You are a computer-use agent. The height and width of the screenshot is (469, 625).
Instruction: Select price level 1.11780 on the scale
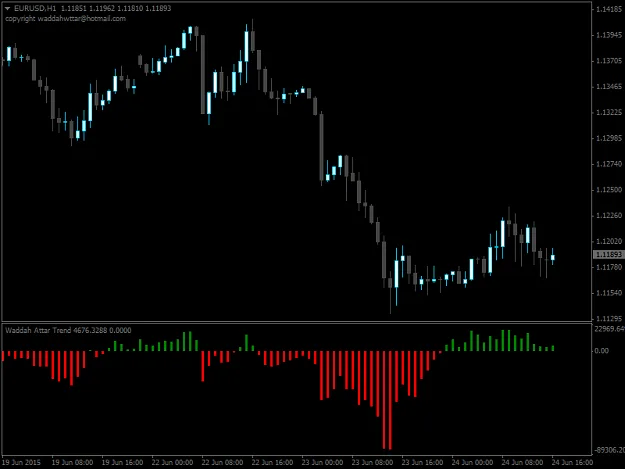(x=609, y=267)
